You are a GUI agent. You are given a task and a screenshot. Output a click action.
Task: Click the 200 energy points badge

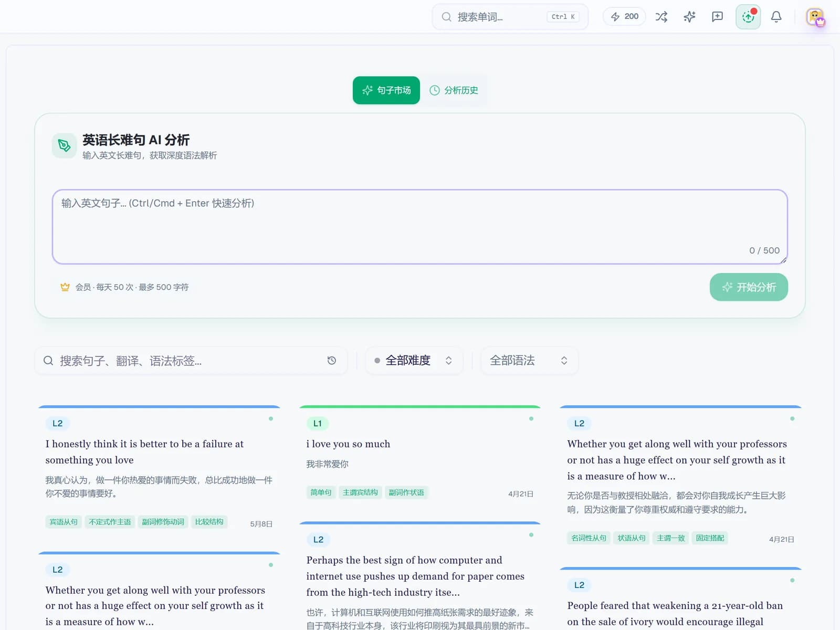624,17
